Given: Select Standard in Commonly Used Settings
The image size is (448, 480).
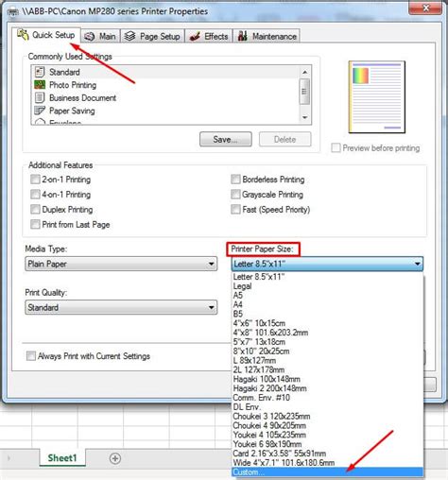Looking at the screenshot, I should [x=165, y=72].
